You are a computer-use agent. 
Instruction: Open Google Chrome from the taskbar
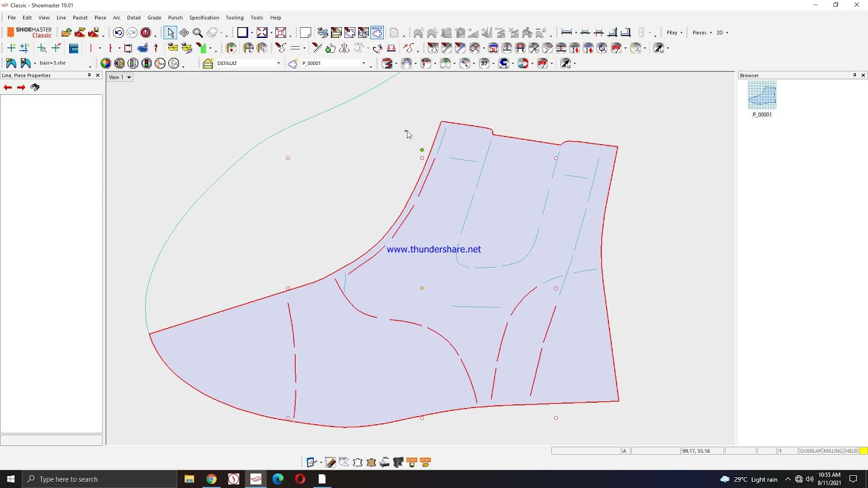coord(212,479)
